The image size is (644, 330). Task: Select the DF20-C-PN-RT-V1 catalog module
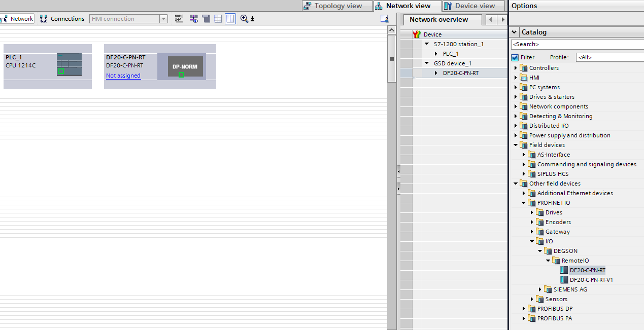coord(591,280)
